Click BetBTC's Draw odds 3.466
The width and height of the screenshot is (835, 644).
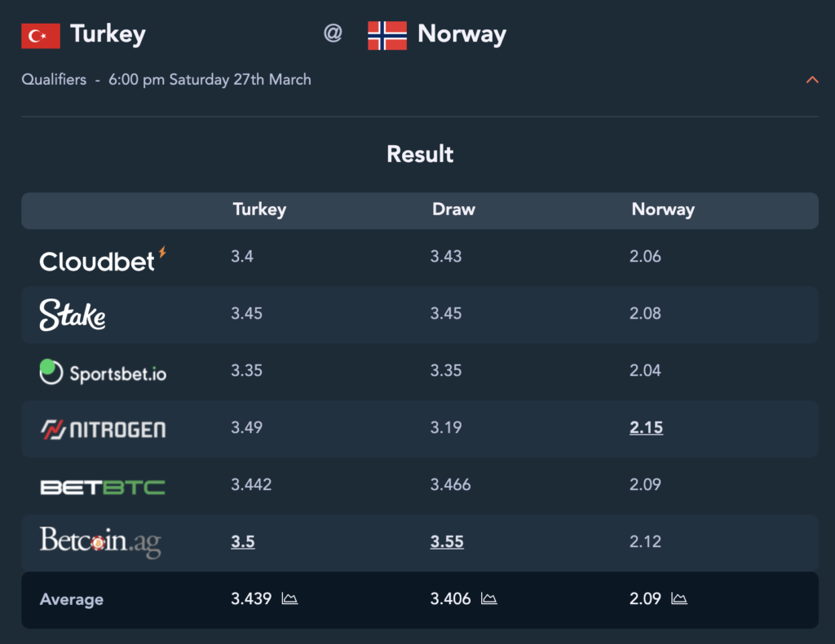[450, 485]
